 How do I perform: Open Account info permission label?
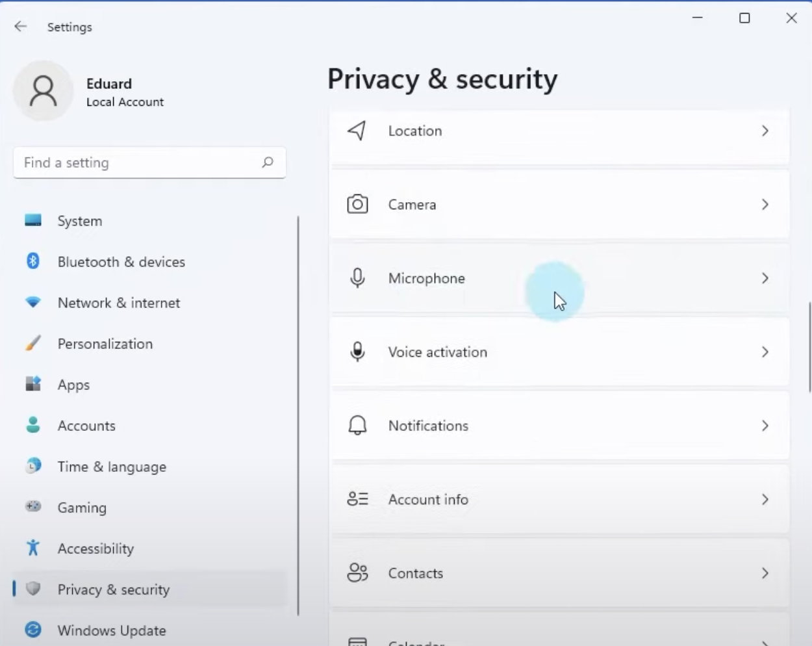428,499
